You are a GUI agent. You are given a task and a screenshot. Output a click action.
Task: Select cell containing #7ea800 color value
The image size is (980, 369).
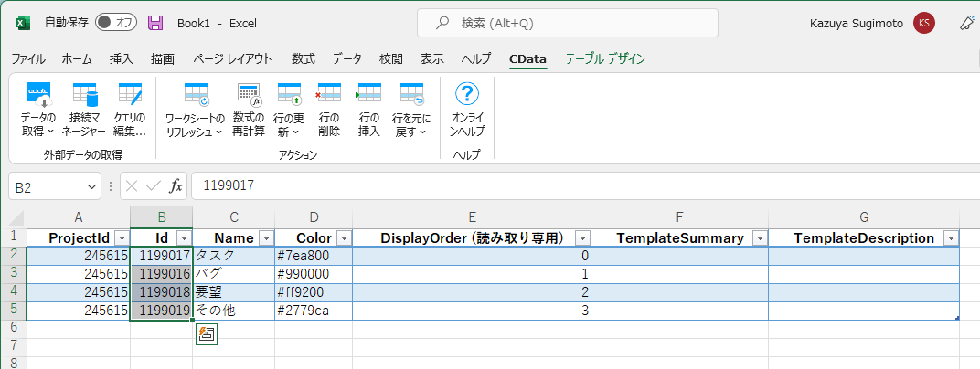pos(314,256)
